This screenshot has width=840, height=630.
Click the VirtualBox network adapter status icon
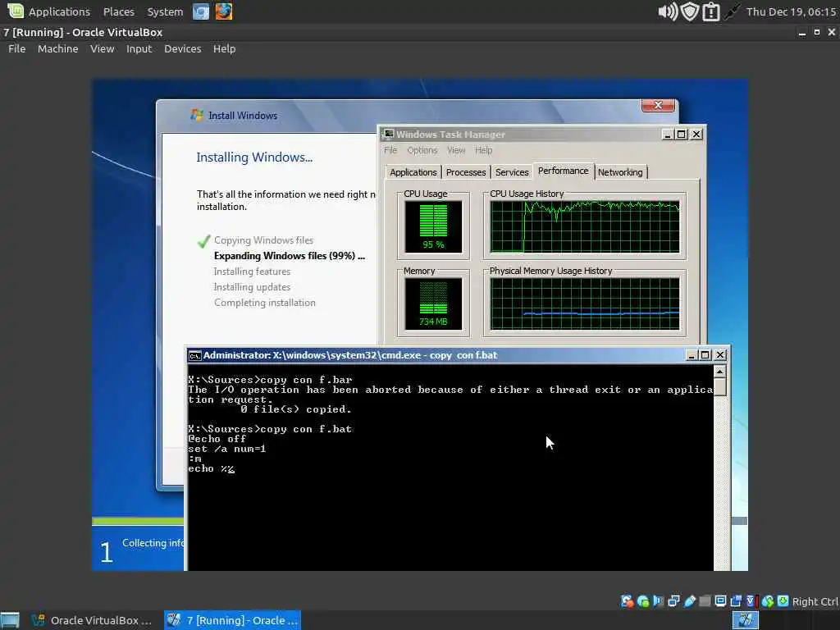(x=674, y=601)
